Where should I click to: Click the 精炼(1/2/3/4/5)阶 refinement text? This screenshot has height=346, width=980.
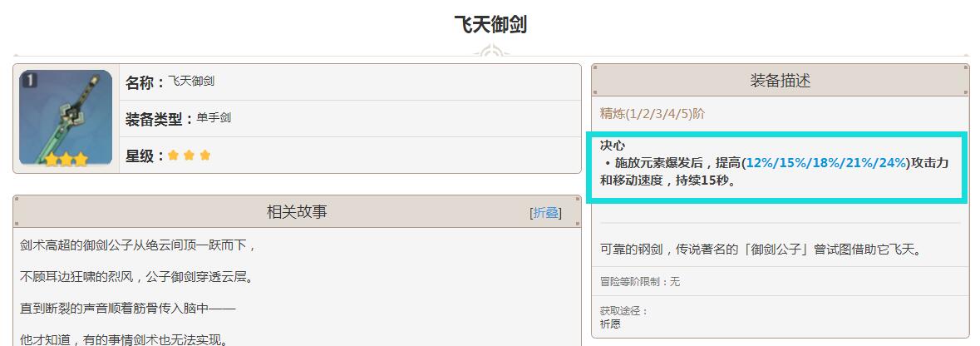(652, 114)
